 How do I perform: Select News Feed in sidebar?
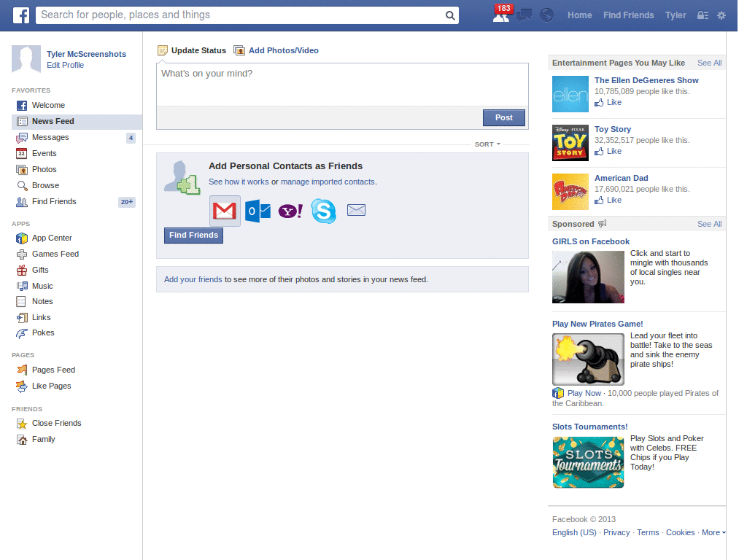pos(77,122)
